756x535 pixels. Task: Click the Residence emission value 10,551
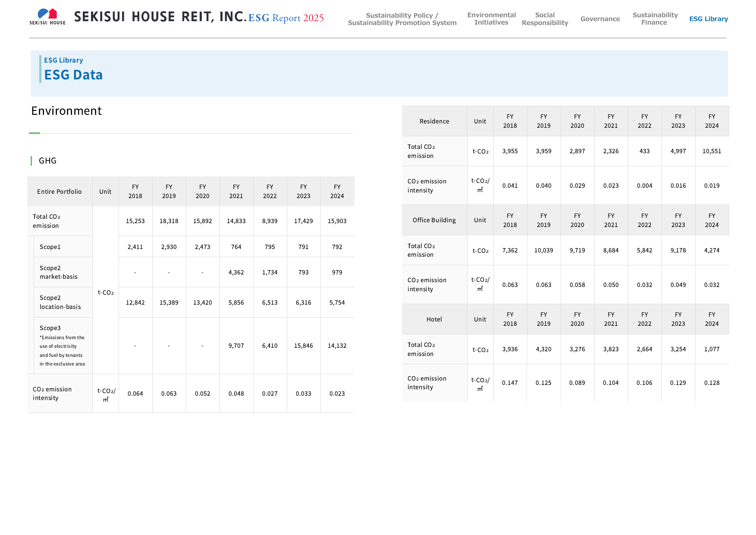[x=712, y=151]
